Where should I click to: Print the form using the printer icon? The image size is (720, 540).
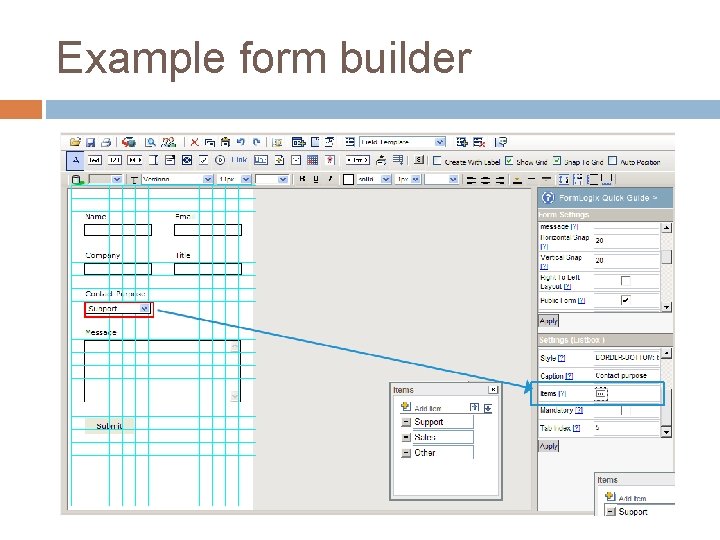click(x=106, y=142)
